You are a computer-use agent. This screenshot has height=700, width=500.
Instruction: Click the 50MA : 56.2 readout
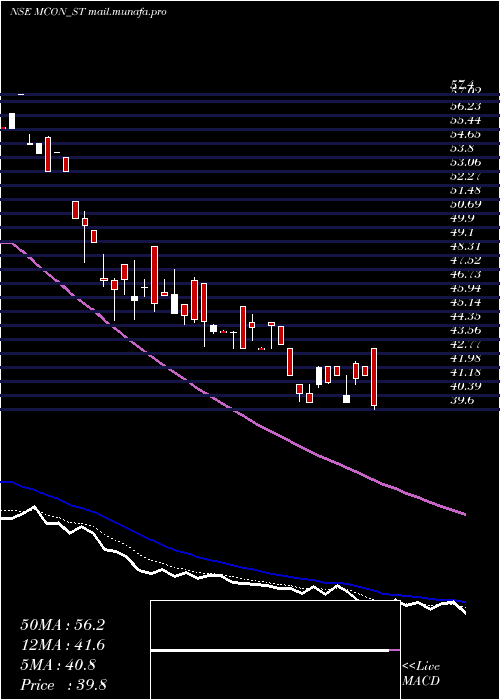(62, 625)
